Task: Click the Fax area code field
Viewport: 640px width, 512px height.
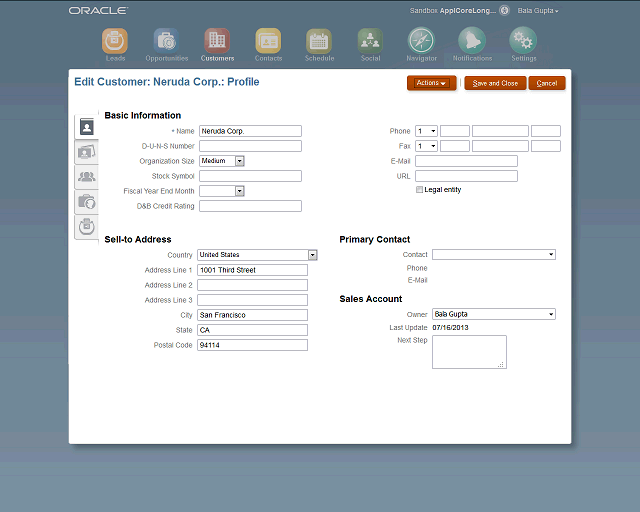Action: click(x=455, y=146)
